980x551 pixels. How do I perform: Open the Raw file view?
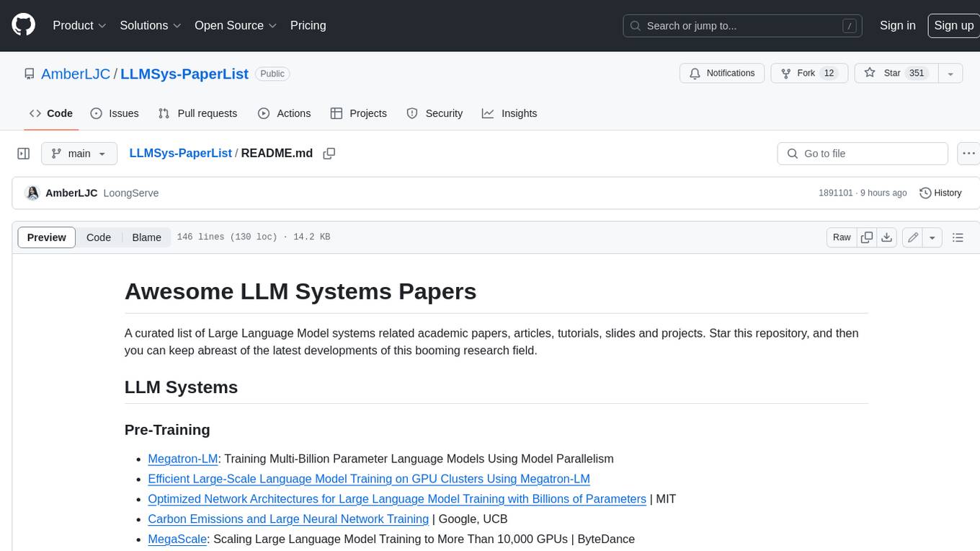click(x=842, y=237)
